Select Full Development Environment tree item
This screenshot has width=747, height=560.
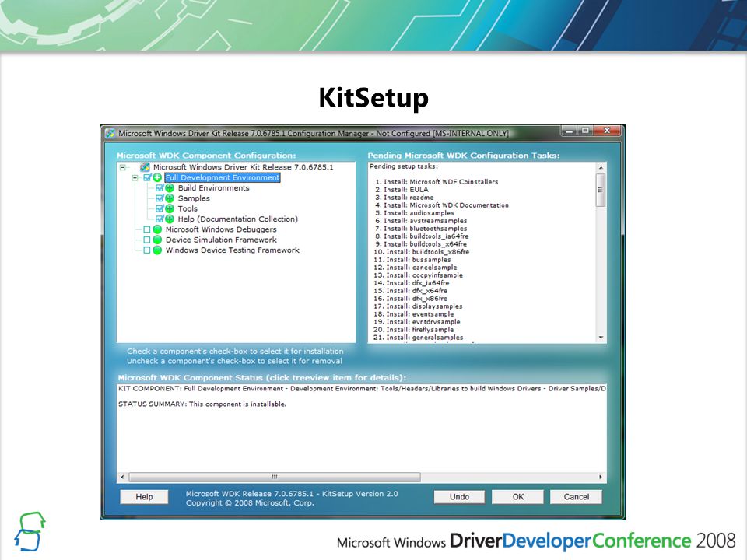point(223,177)
